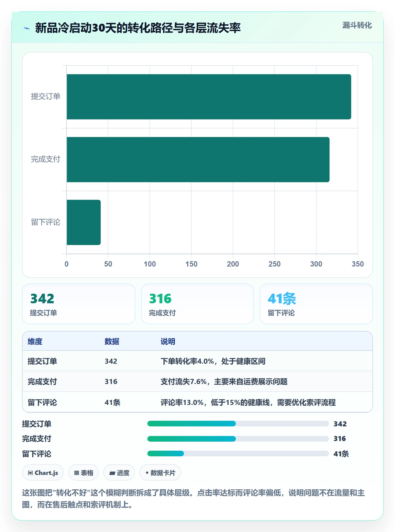Click the title 新品冷启动30天的转化路径

point(138,28)
